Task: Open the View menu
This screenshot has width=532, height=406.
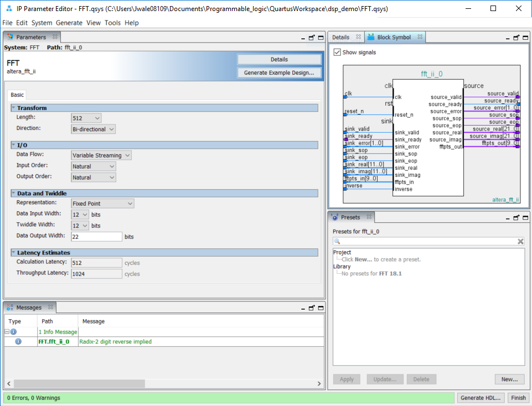Action: point(94,23)
